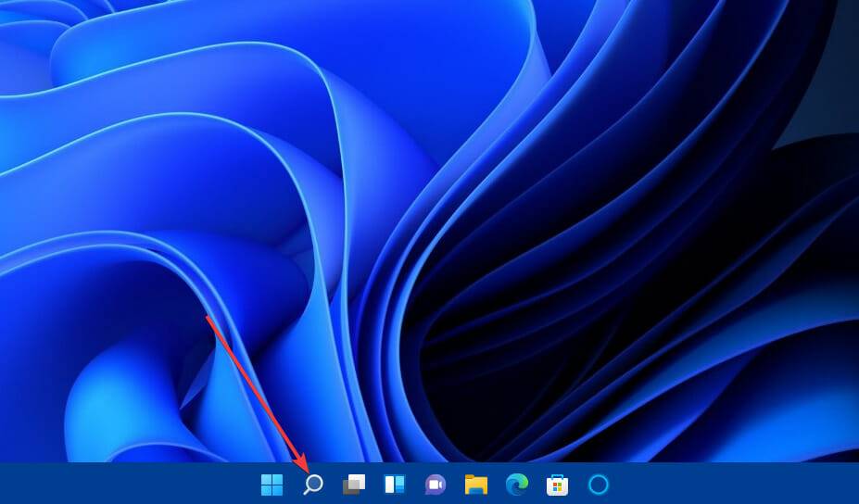Launch Cortana circle icon
Screen dimensions: 859x504
pos(599,485)
